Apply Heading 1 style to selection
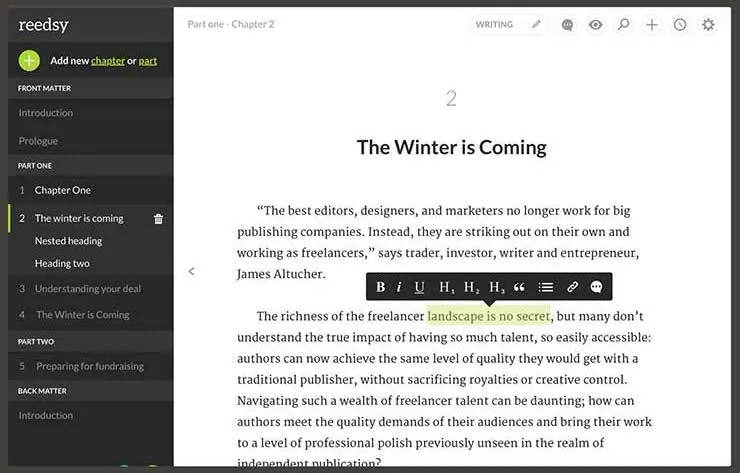This screenshot has width=740, height=473. point(446,287)
